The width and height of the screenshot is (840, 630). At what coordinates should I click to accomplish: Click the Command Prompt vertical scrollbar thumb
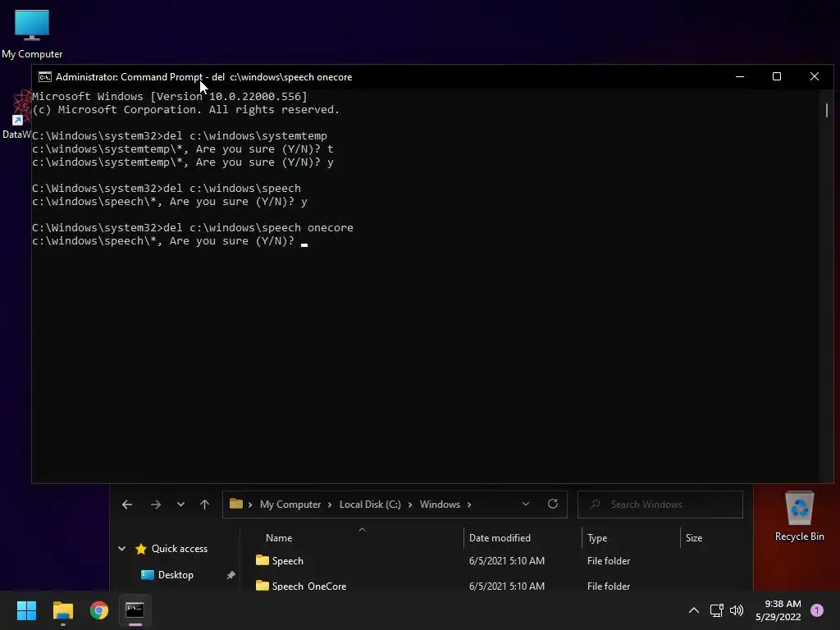[827, 111]
